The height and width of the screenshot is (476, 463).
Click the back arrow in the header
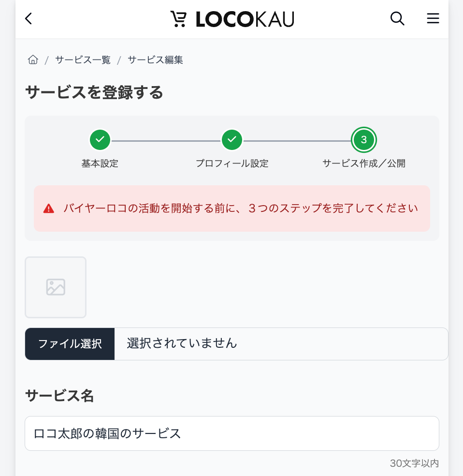(x=28, y=18)
